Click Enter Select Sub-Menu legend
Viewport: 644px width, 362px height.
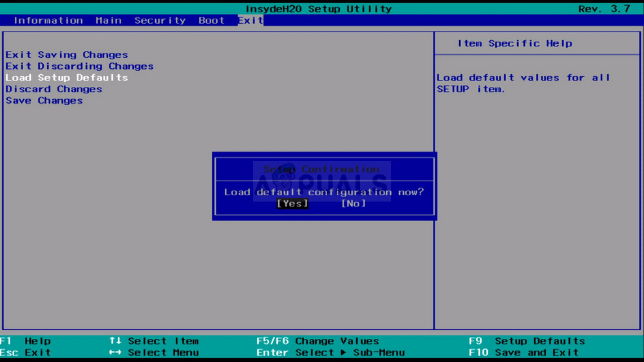[330, 352]
